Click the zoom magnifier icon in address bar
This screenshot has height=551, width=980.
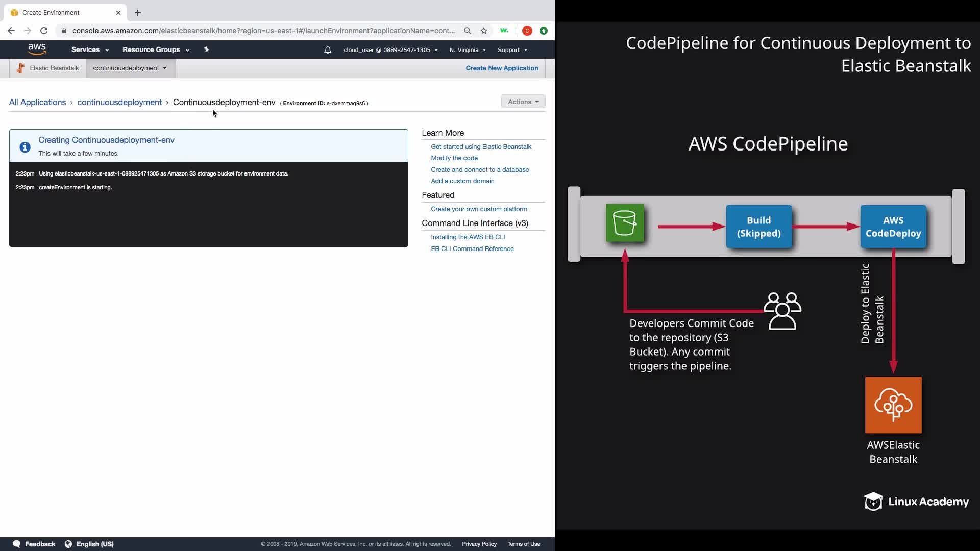pos(467,31)
